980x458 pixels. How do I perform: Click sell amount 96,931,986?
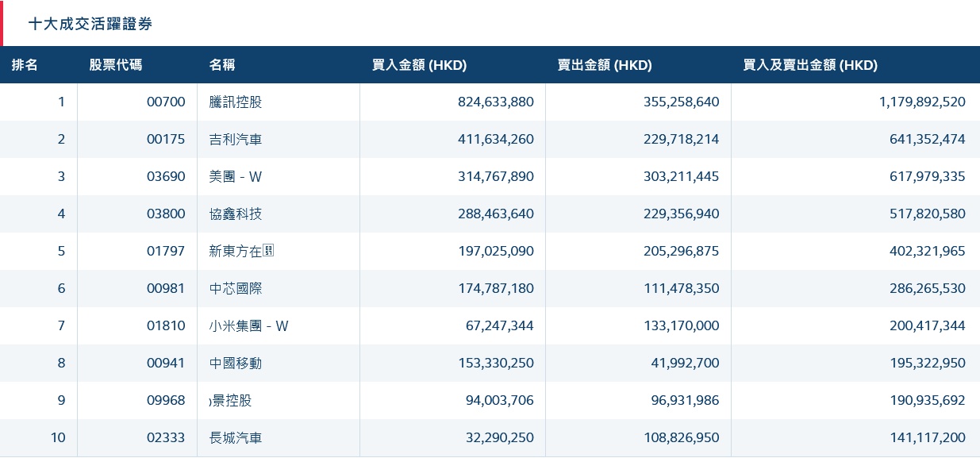point(686,400)
